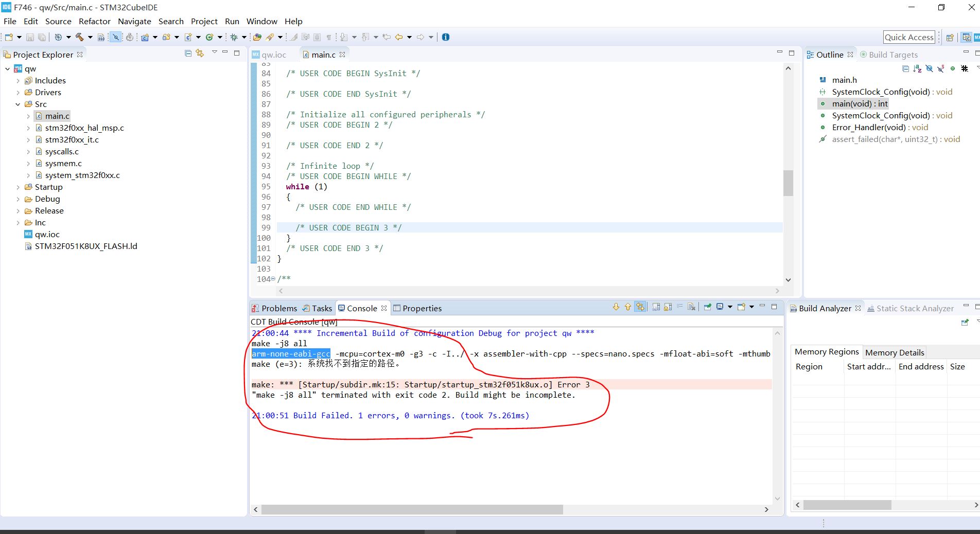Click the Start address column header
This screenshot has height=534, width=980.
(x=869, y=367)
